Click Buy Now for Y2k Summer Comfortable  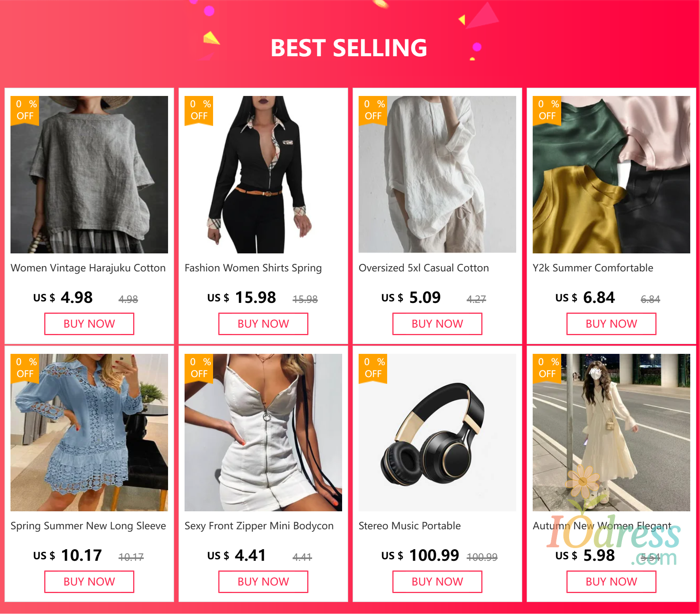click(611, 324)
